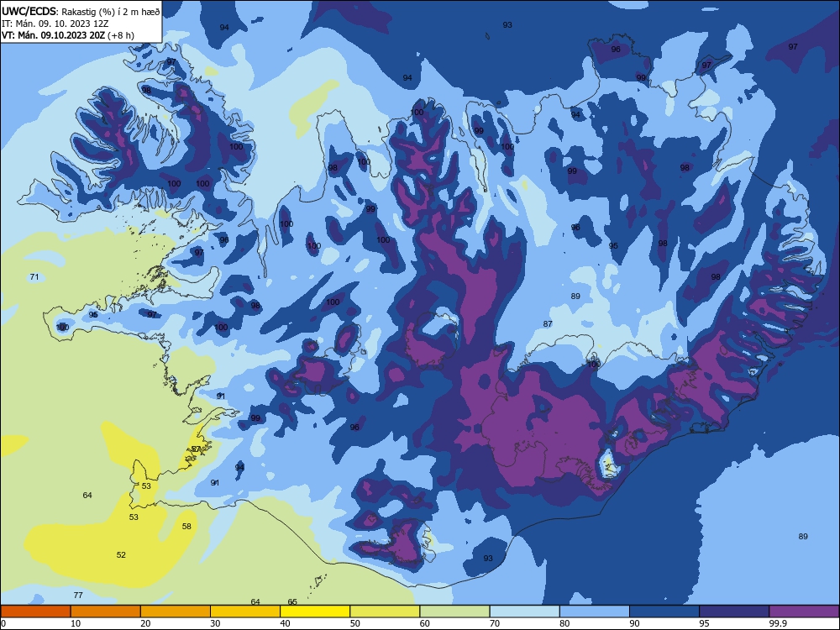Screen dimensions: 840x630
Task: Click the '65' humidity value on the map
Action: [292, 601]
